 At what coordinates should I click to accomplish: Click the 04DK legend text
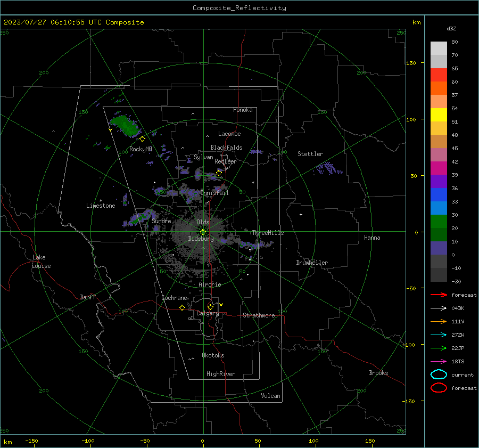pos(458,308)
